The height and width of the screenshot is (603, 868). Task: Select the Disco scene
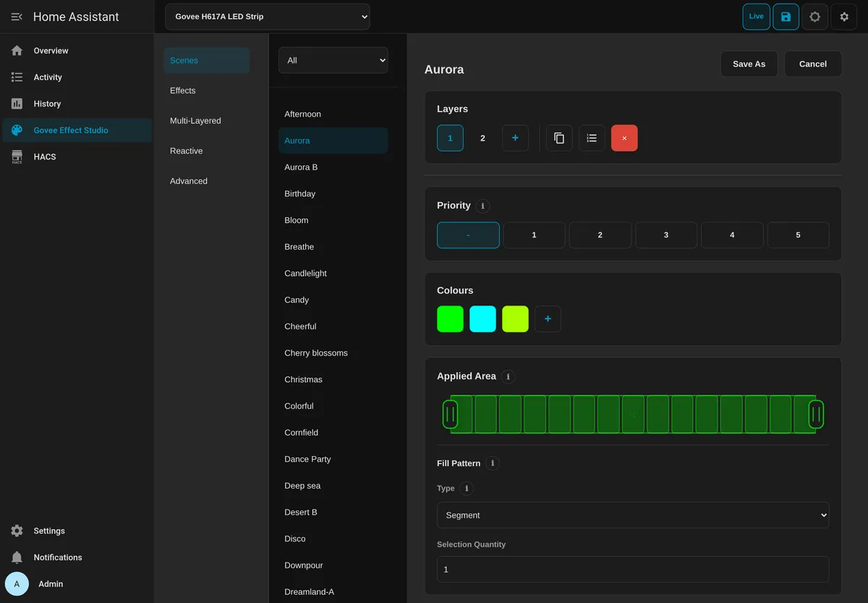pyautogui.click(x=333, y=539)
